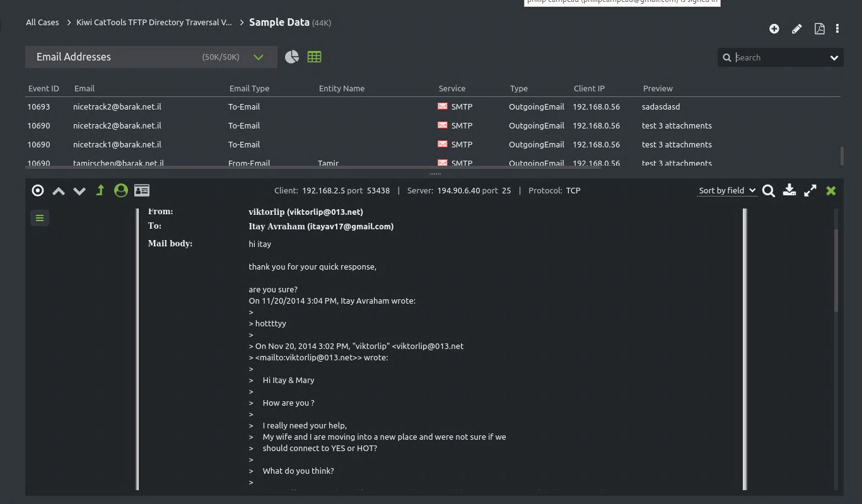Export case as PDF document
The image size is (862, 504).
coord(819,28)
